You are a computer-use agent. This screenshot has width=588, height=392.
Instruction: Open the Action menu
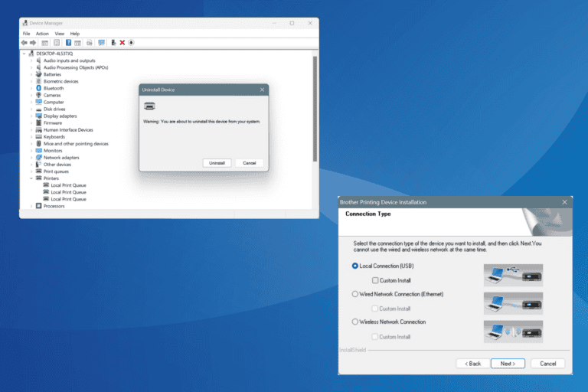click(x=42, y=34)
